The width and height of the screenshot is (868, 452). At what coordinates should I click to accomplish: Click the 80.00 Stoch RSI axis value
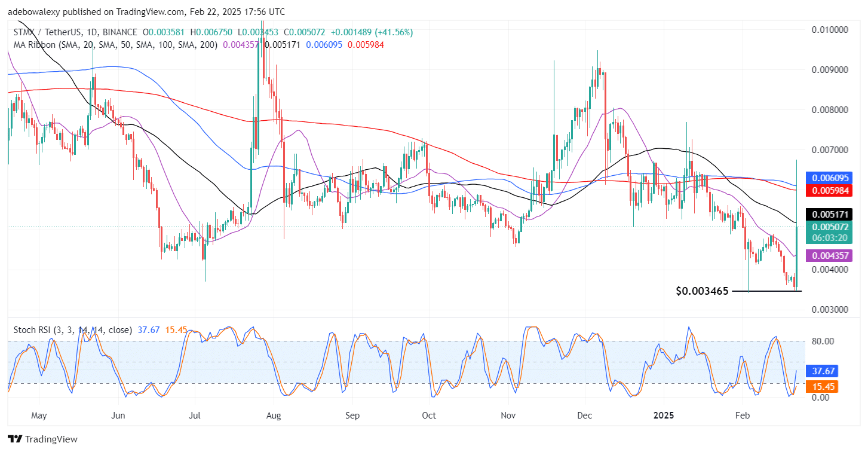(823, 341)
